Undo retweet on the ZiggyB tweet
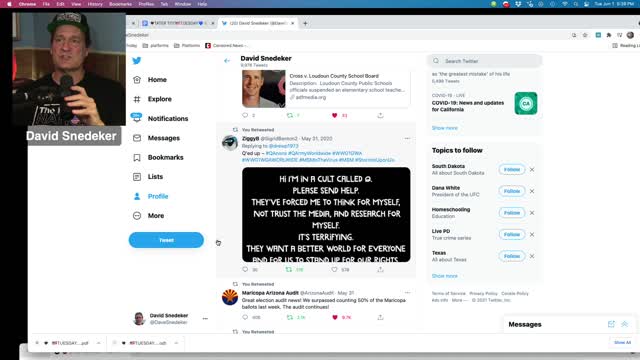 [x=289, y=269]
